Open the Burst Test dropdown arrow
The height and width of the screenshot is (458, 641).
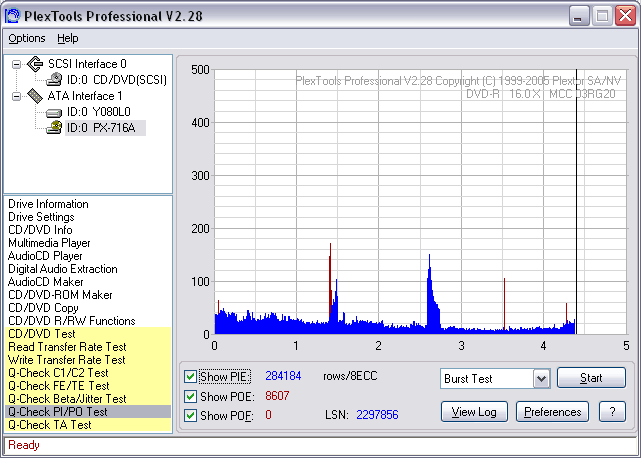(x=541, y=379)
